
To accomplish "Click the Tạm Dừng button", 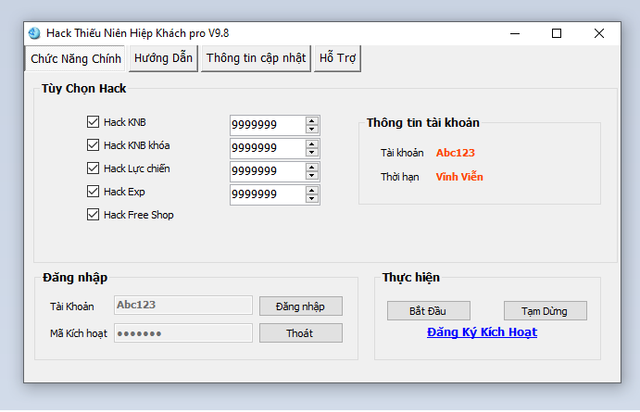I will (x=545, y=311).
